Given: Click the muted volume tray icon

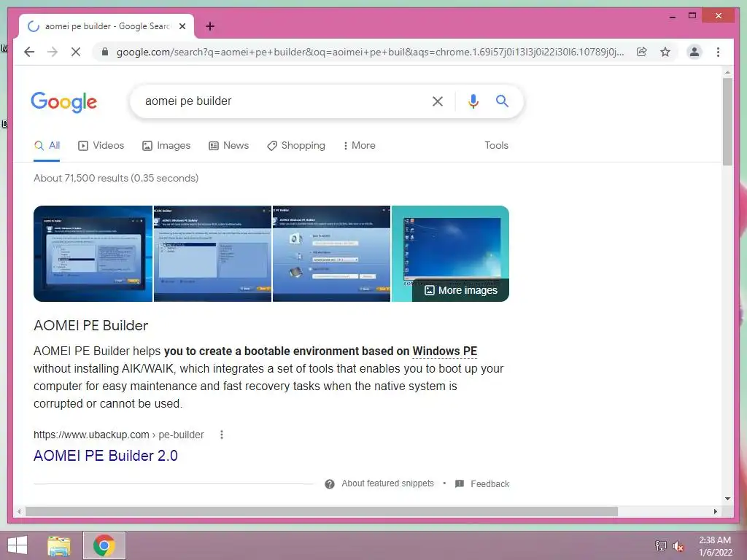Looking at the screenshot, I should [x=678, y=545].
